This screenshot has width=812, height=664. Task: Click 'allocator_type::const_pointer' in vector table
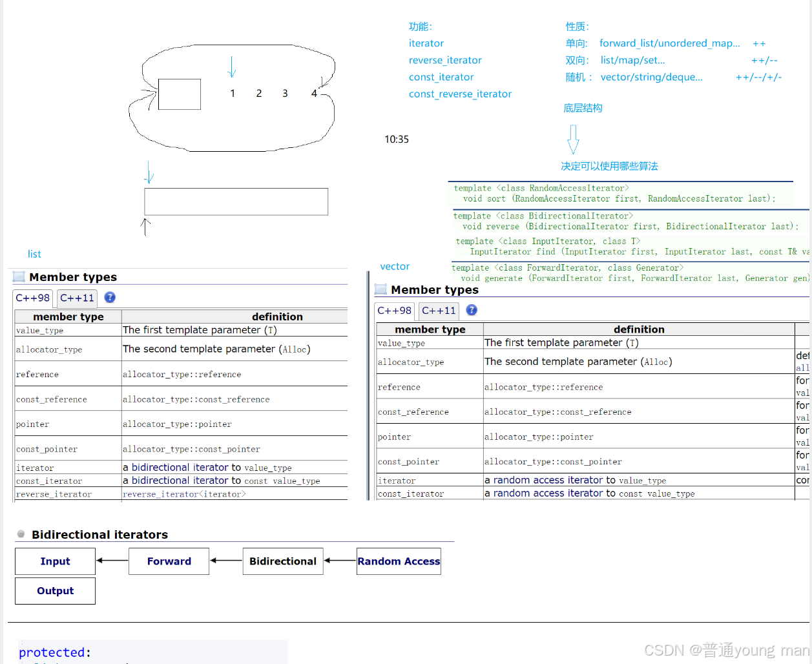[x=553, y=462]
